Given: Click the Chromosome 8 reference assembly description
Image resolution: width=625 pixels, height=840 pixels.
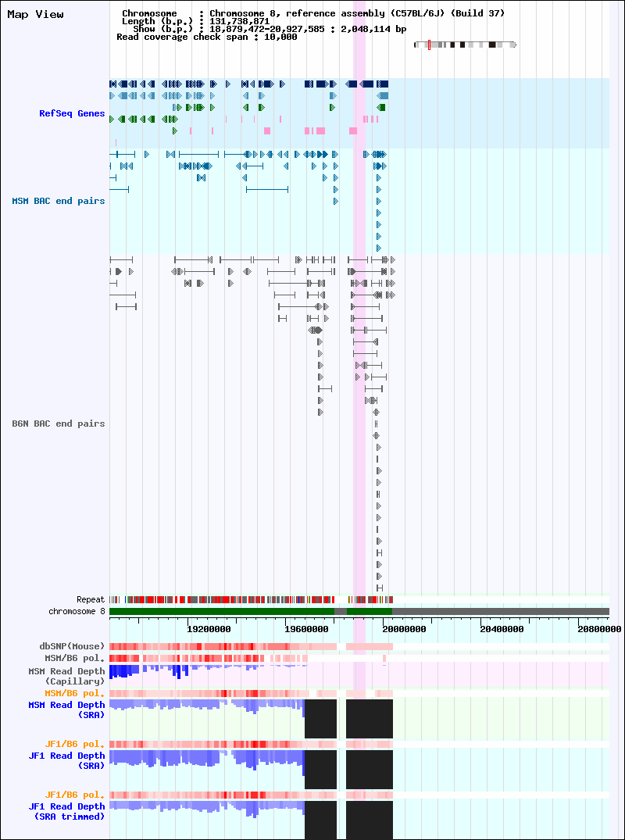Looking at the screenshot, I should click(x=357, y=13).
